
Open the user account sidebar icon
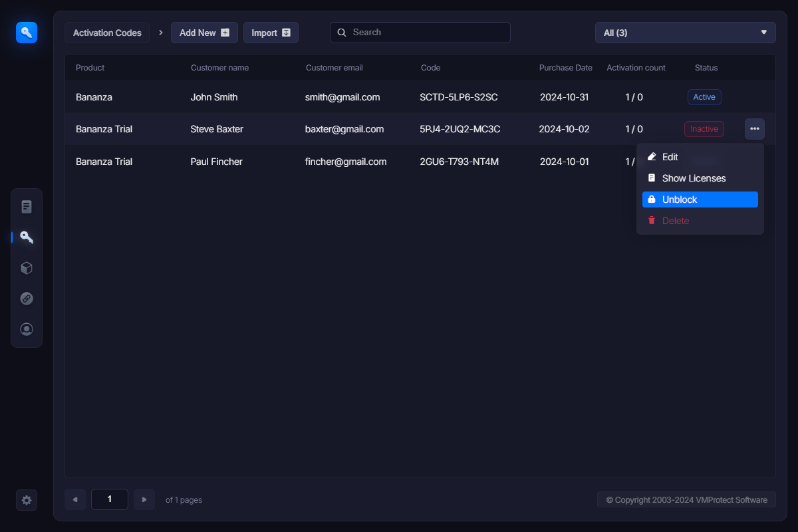(x=27, y=329)
